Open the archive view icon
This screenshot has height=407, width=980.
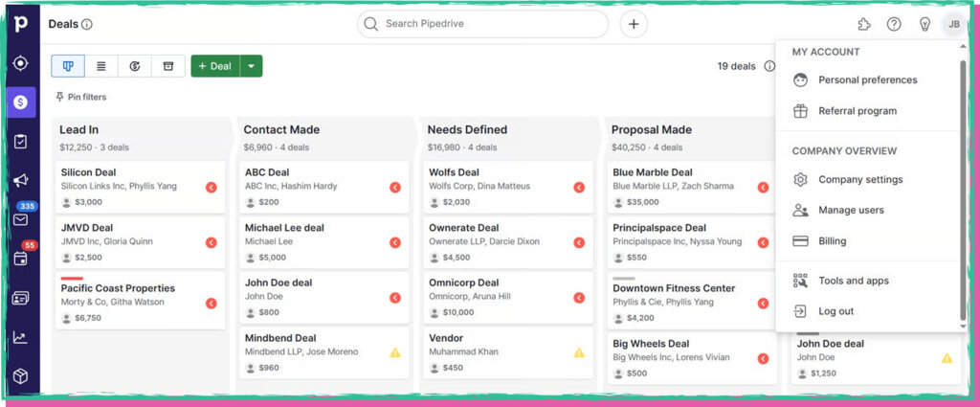(168, 66)
